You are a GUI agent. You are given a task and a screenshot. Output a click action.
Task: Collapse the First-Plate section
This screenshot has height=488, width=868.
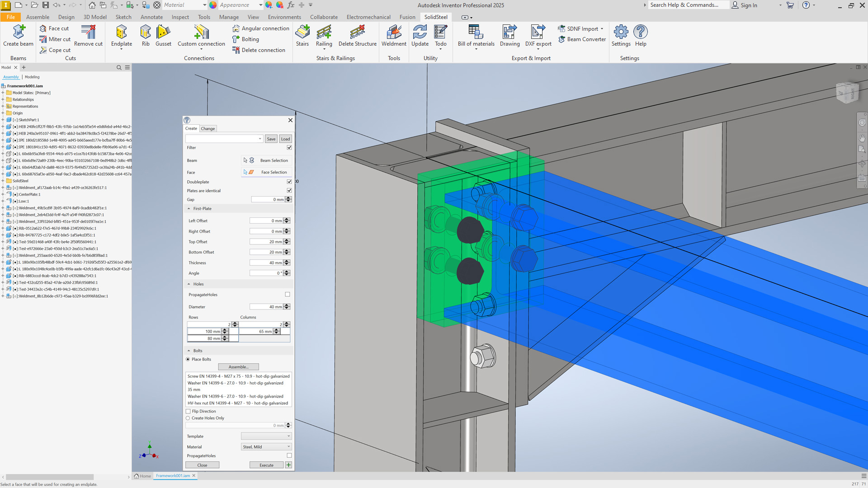coord(189,209)
